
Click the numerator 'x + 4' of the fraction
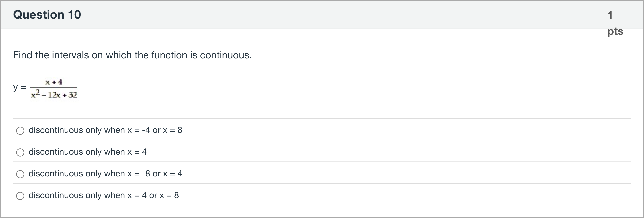pos(54,82)
